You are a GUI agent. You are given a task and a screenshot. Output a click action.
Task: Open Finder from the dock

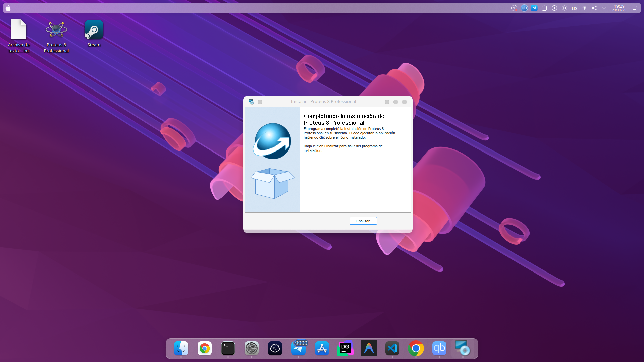181,349
